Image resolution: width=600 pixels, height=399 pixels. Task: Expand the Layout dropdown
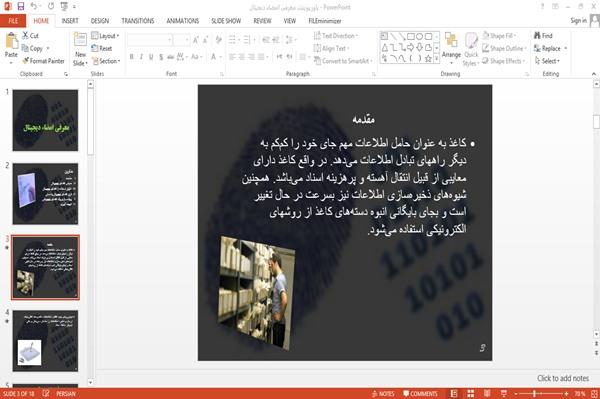(105, 36)
